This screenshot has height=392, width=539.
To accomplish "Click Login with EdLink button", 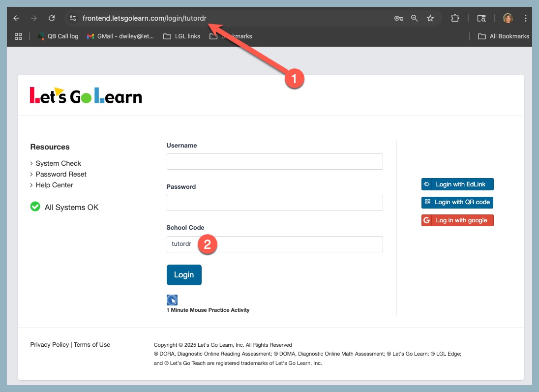I will click(x=457, y=184).
